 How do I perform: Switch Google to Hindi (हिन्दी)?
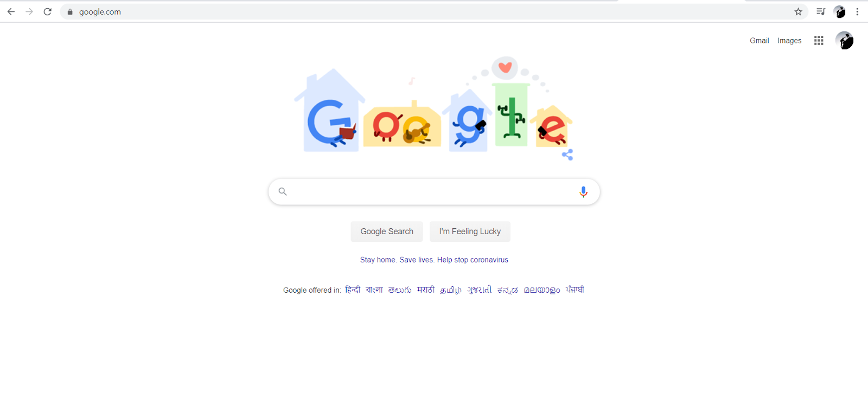[353, 290]
